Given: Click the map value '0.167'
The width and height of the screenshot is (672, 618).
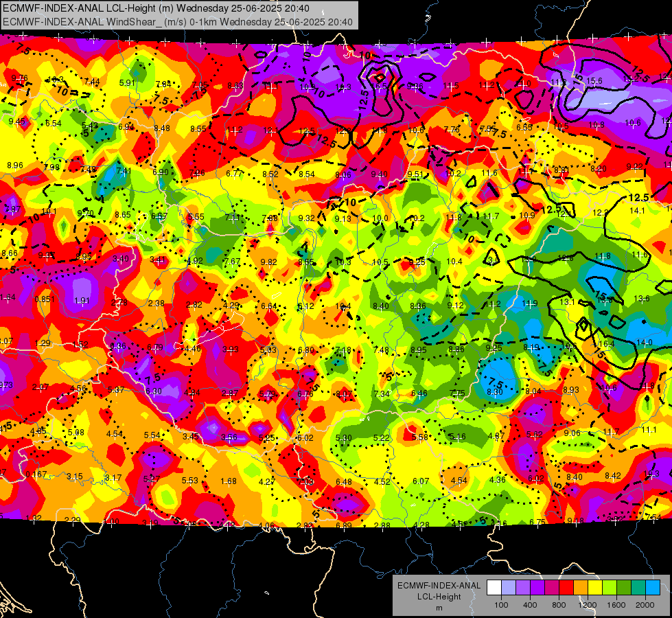Looking at the screenshot, I should pyautogui.click(x=36, y=474).
